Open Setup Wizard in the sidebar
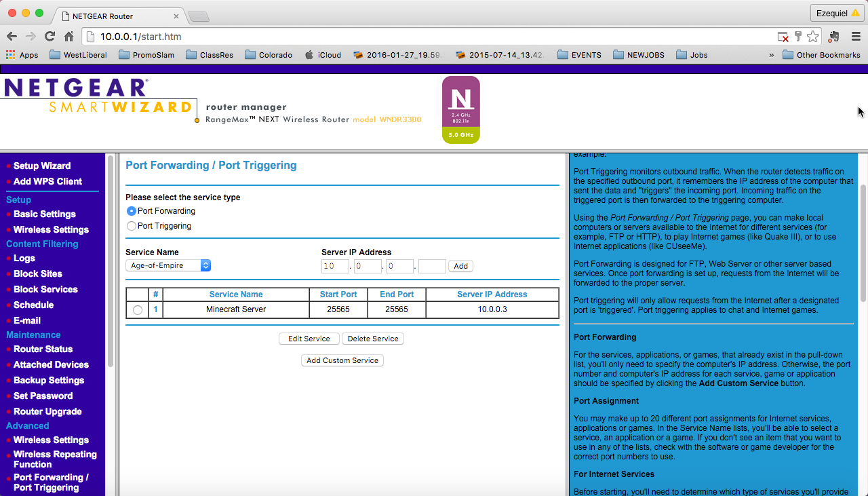This screenshot has height=496, width=868. (42, 166)
